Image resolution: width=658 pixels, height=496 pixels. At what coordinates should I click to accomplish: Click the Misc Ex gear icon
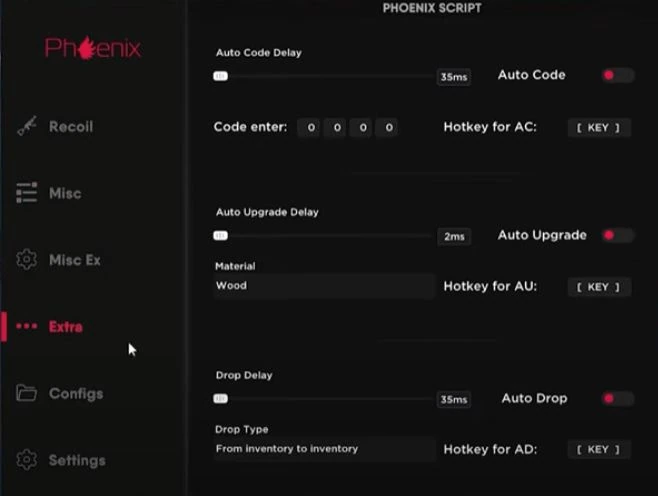pos(26,259)
